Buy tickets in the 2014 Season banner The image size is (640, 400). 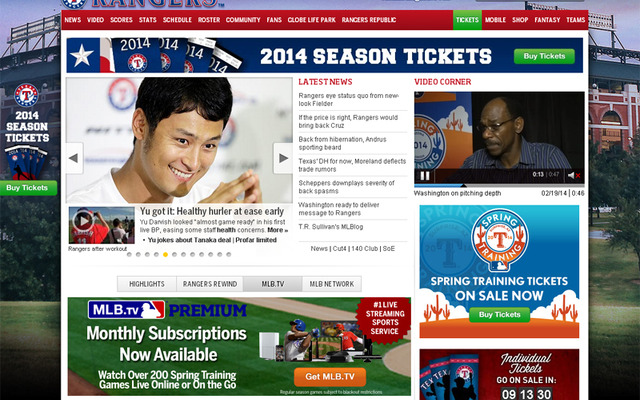pyautogui.click(x=544, y=56)
